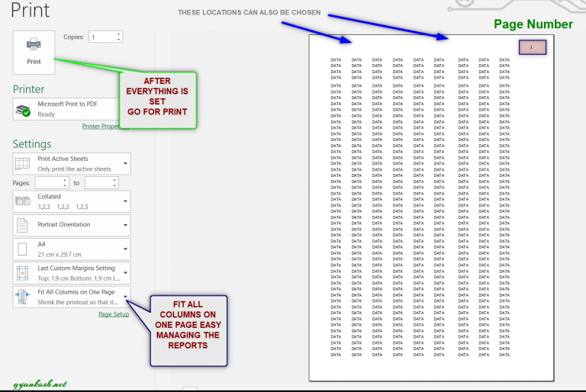The image size is (586, 392).
Task: Click the Microsoft Print to PDF printer icon
Action: click(23, 110)
